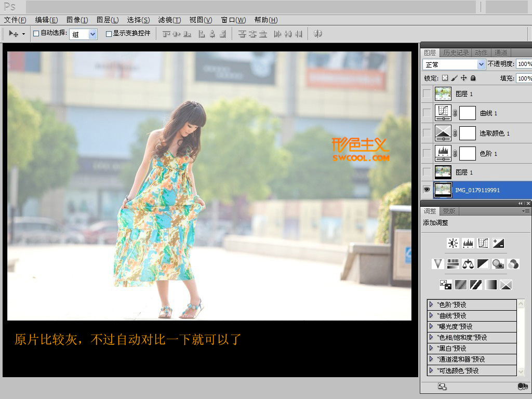532x399 pixels.
Task: Expand the "黑白"预设 preset list
Action: [x=431, y=348]
